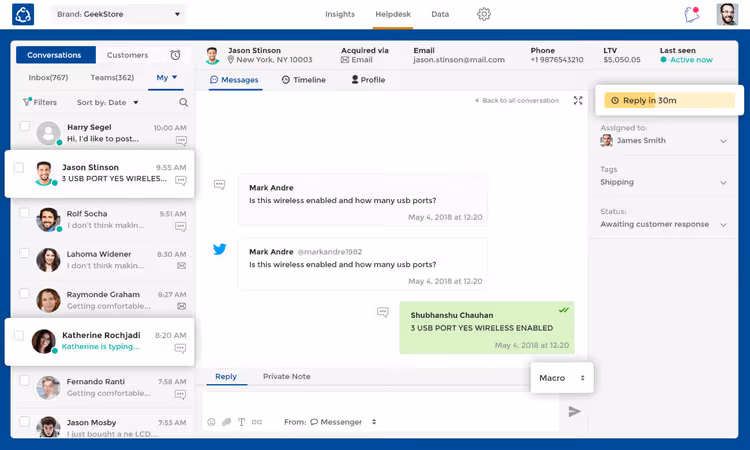Switch to the Profile tab

(x=368, y=80)
